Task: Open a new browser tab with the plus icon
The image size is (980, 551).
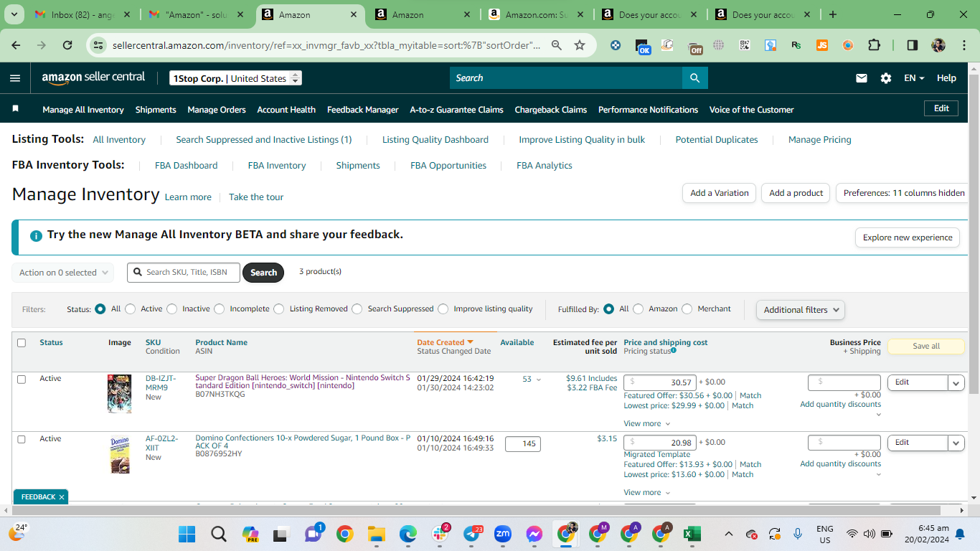Action: (832, 14)
